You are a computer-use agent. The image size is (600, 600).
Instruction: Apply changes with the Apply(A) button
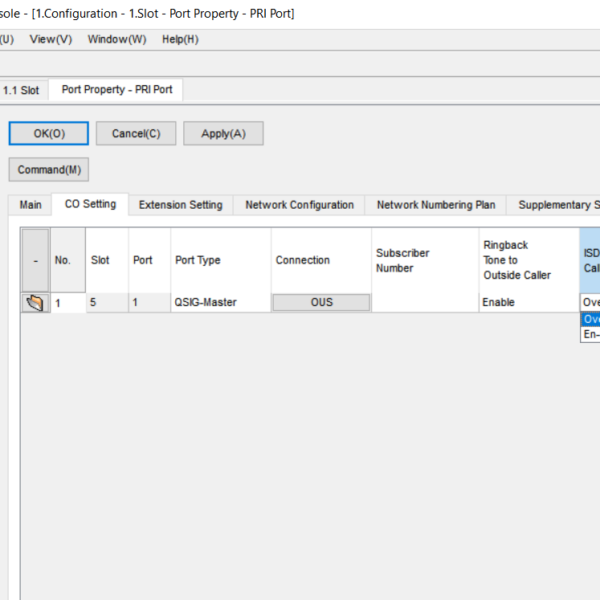[223, 134]
